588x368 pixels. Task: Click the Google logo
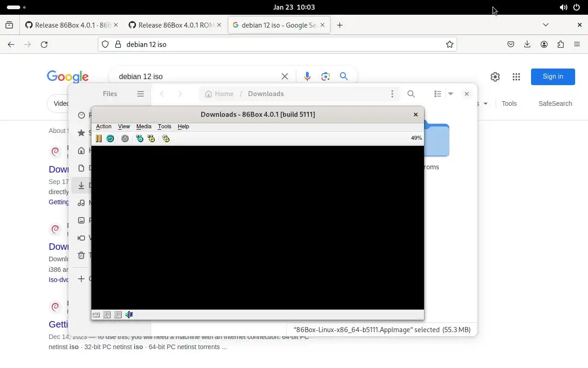point(68,77)
